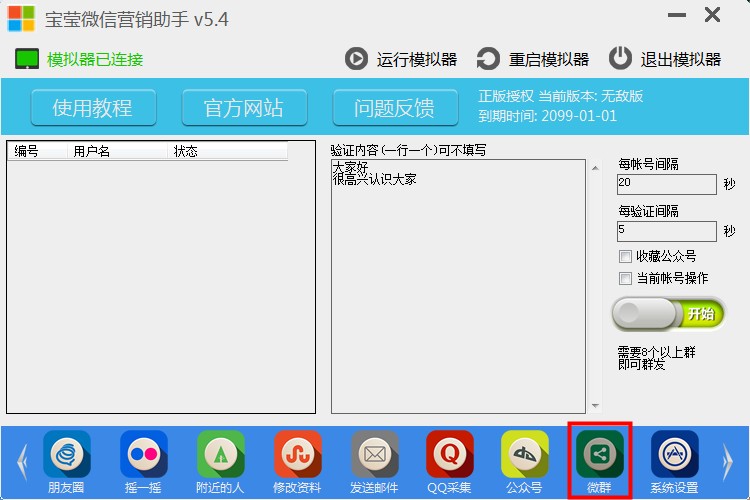Screen dimensions: 750x500
Task: Open the 修改资料 edit profile module
Action: [297, 455]
